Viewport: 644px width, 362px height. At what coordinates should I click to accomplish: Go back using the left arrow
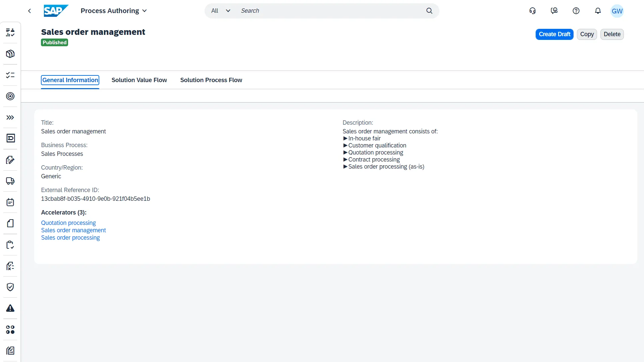point(30,11)
